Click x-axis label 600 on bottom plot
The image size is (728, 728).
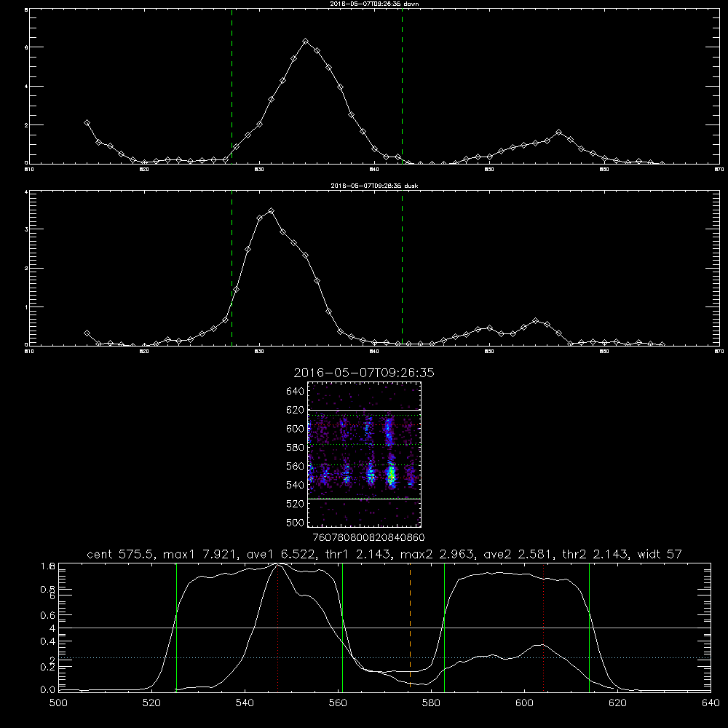coord(525,703)
